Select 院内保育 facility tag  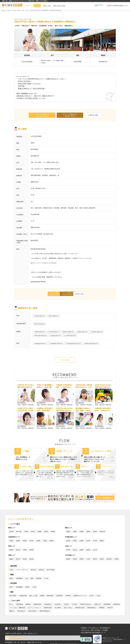pos(50,596)
